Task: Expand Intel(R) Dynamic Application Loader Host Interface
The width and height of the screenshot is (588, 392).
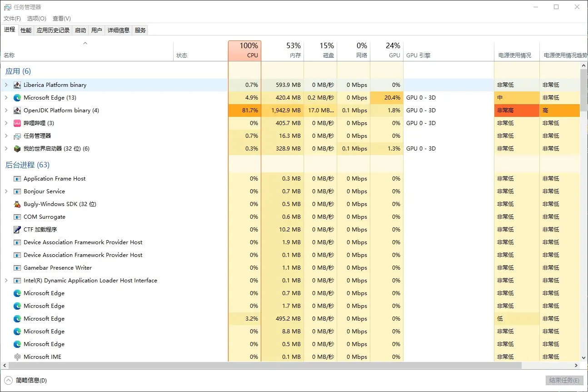Action: [6, 281]
